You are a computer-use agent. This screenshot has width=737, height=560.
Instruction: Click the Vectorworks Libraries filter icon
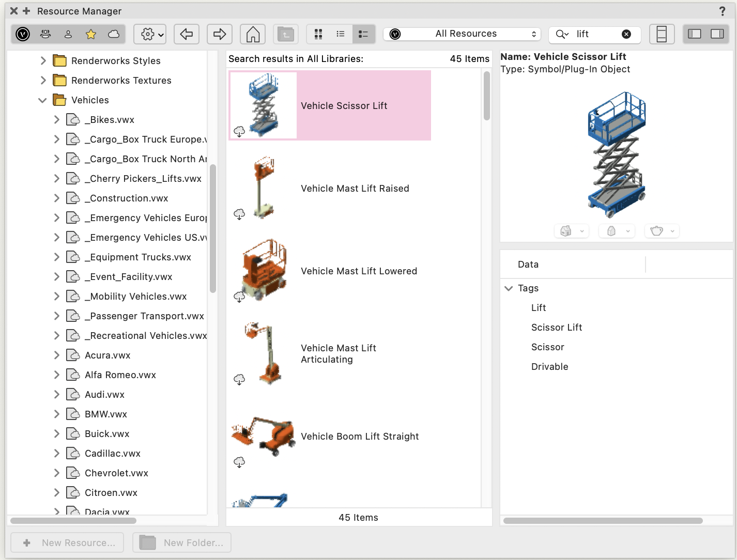click(x=23, y=34)
